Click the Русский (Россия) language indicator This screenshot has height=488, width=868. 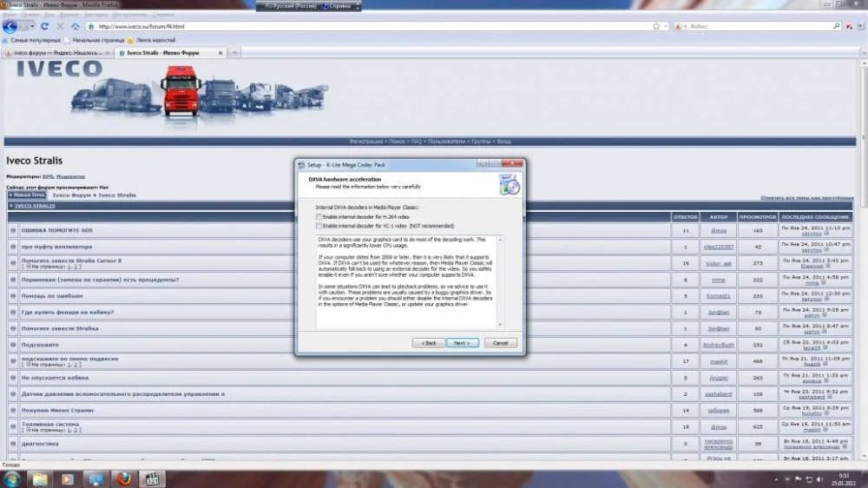[x=291, y=6]
